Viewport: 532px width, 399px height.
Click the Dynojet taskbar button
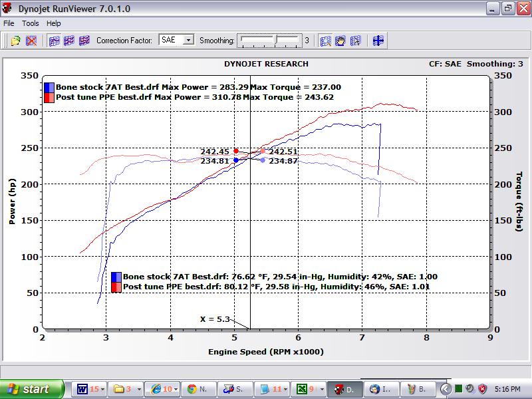pos(345,389)
